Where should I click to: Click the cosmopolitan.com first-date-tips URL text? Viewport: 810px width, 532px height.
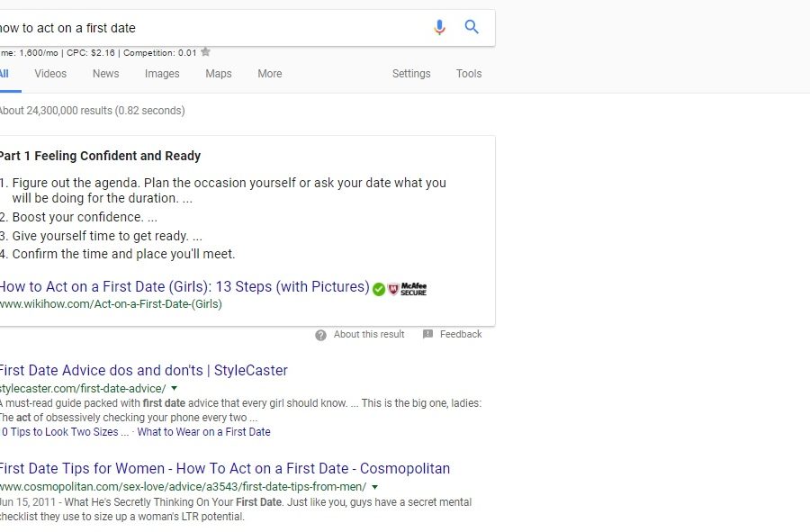pyautogui.click(x=183, y=487)
